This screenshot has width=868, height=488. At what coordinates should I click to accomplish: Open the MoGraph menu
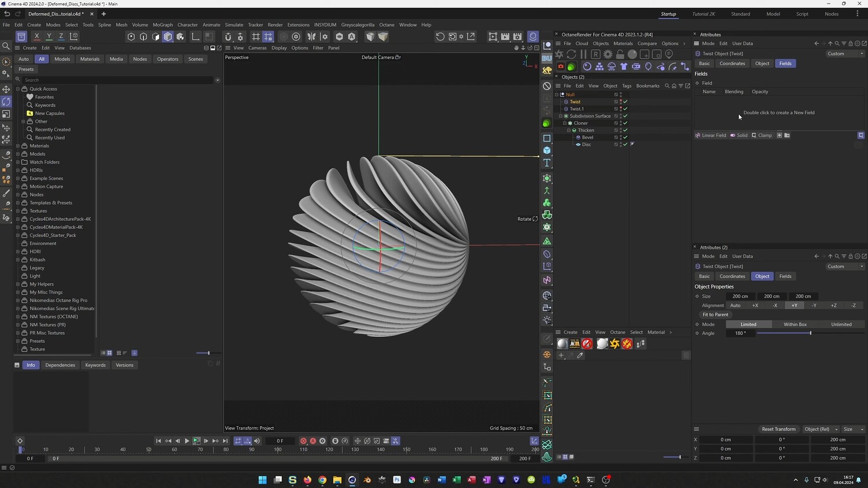point(163,25)
